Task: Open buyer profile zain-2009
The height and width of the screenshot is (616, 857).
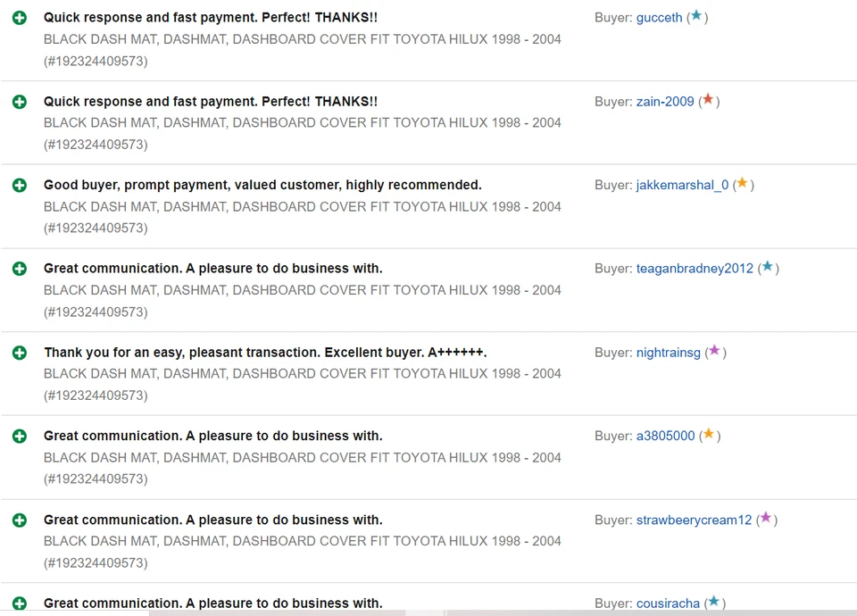Action: 665,102
